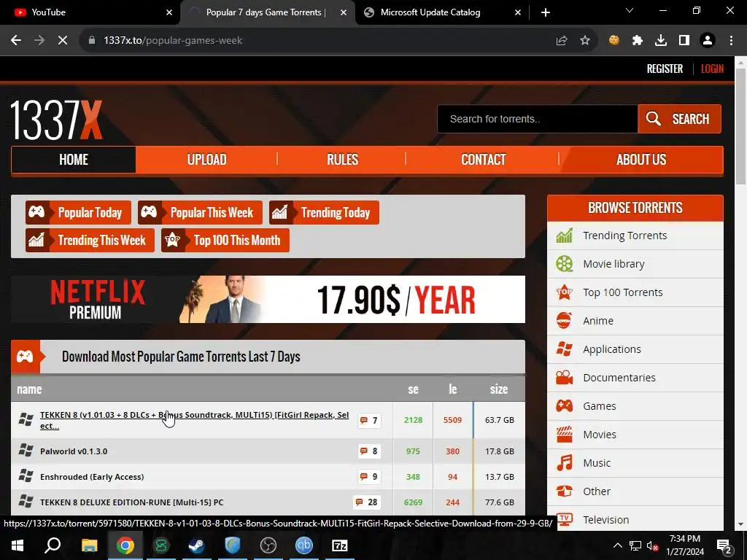Open UPLOAD in navigation bar
Screen dimensions: 747x560
206,160
